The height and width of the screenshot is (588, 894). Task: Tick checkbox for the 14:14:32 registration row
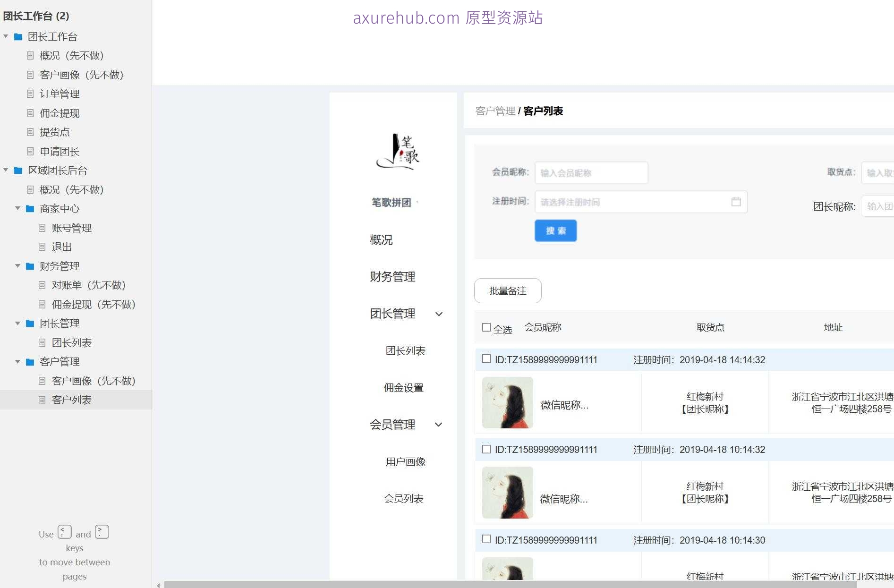486,359
